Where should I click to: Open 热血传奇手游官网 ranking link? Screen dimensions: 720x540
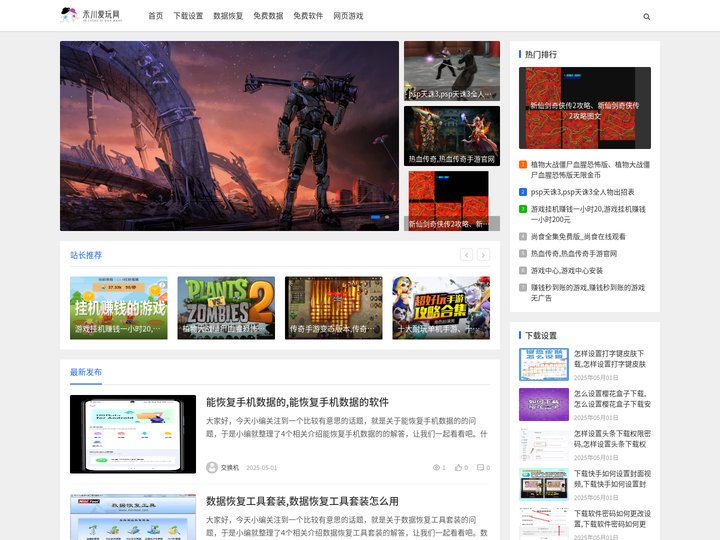[x=574, y=253]
